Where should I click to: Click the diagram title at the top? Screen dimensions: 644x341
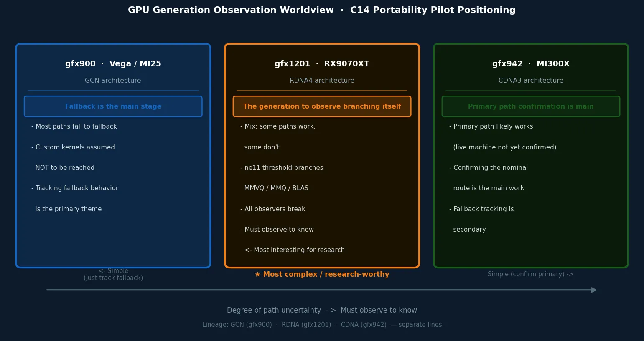tap(322, 10)
